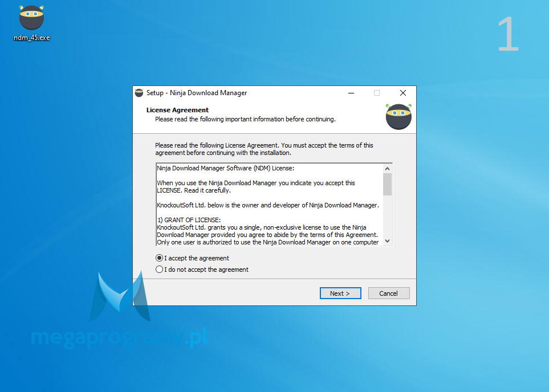Click the ninja icon in the setup title bar
The width and height of the screenshot is (549, 392).
(x=139, y=93)
